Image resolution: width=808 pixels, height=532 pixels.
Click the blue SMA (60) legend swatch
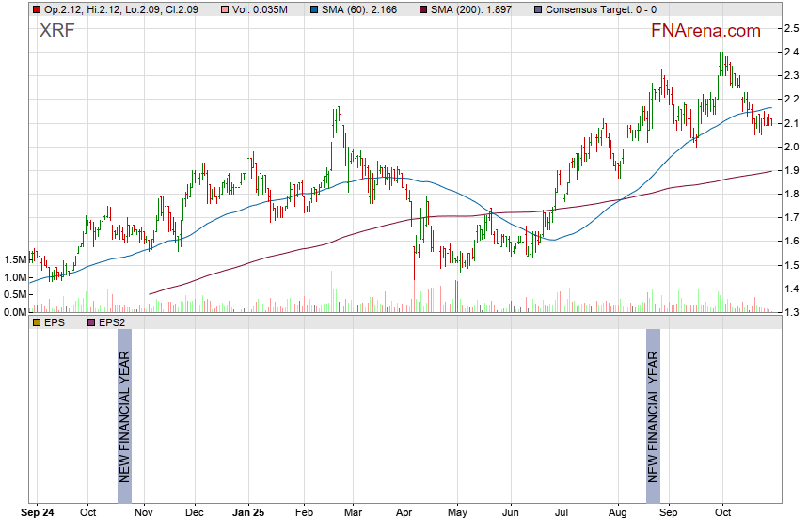coord(314,9)
